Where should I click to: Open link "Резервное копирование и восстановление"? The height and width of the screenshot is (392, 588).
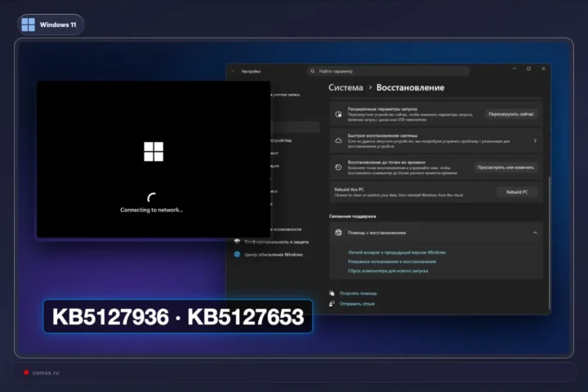392,261
